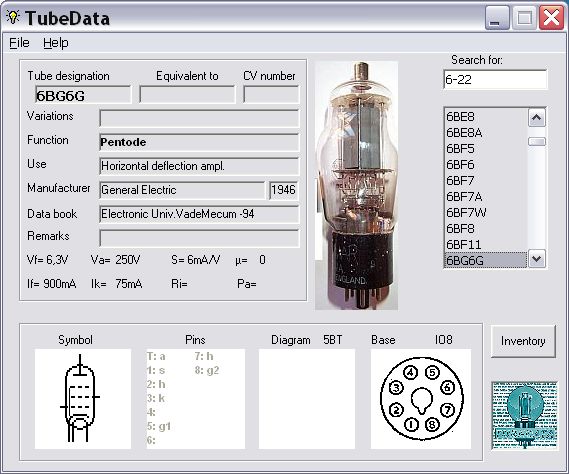Minimize the TubeData window
Screen dimensions: 569x474
[x=497, y=18]
